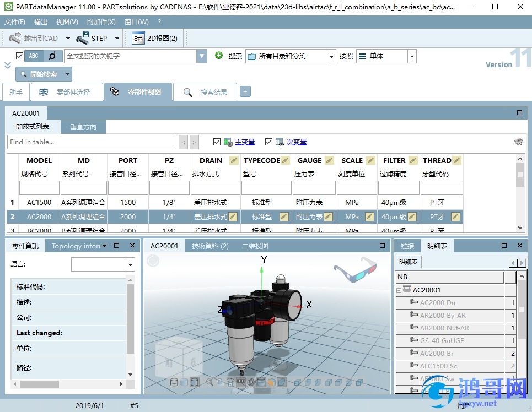The image size is (532, 412).
Task: Open the 附加件(X) menu
Action: click(101, 22)
